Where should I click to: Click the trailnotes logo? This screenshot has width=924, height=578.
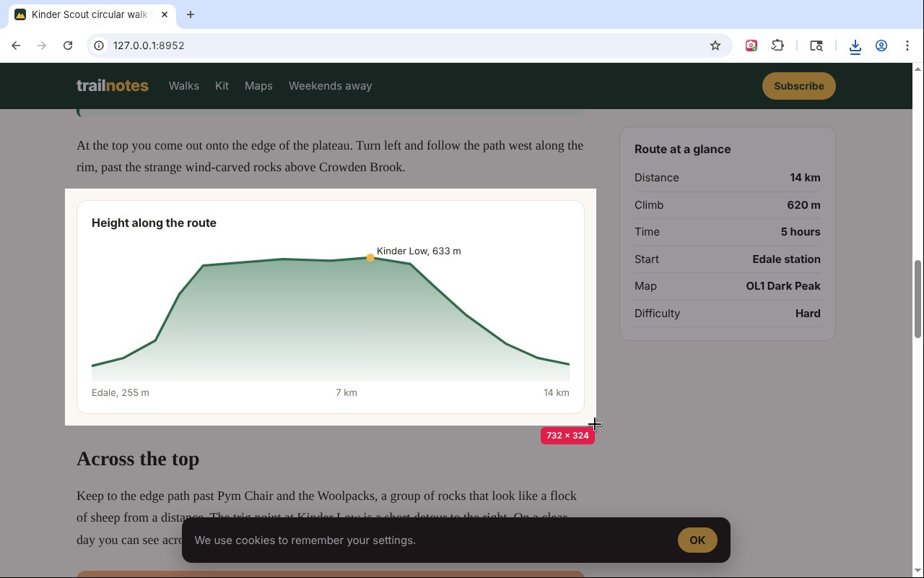point(113,86)
